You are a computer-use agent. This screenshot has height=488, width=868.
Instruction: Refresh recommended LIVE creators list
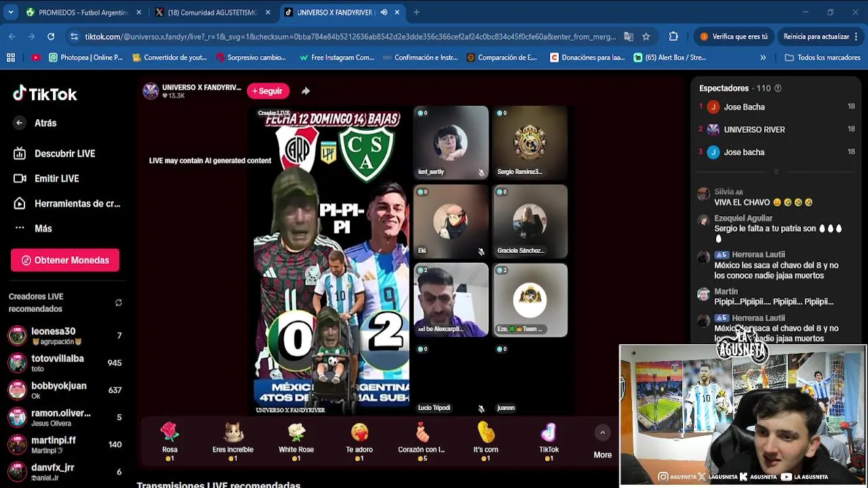[119, 303]
